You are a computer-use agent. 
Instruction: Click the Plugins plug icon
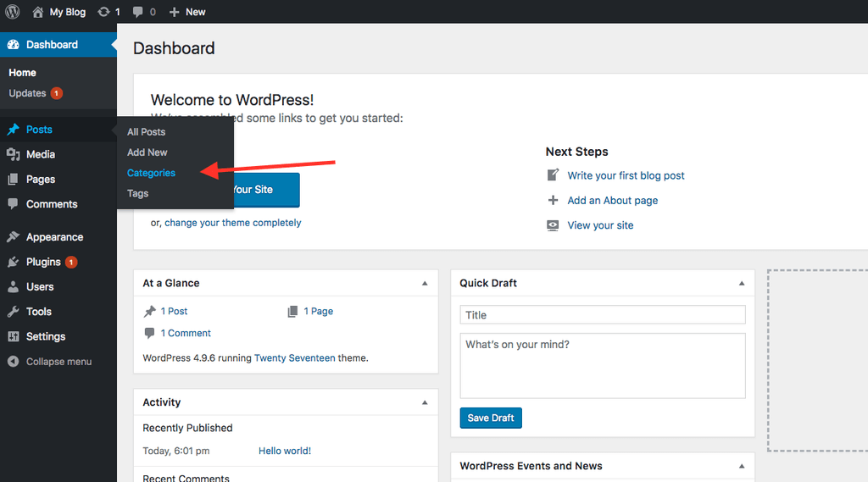[14, 262]
